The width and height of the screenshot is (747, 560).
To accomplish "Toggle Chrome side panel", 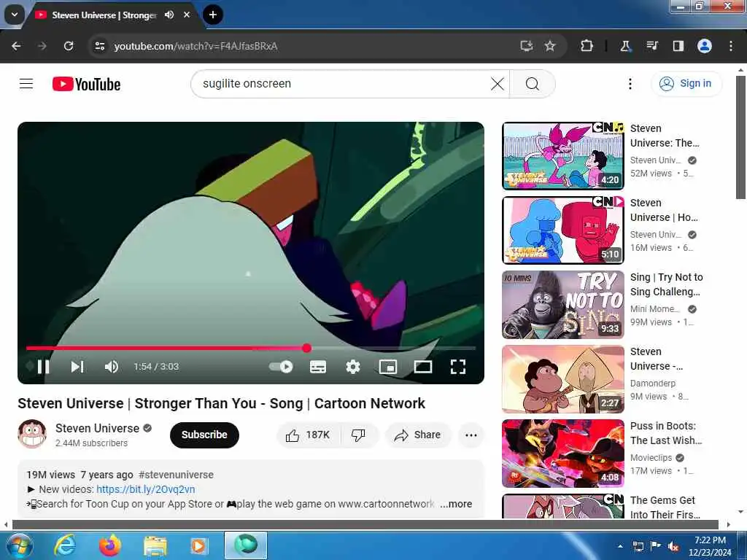I will click(678, 46).
